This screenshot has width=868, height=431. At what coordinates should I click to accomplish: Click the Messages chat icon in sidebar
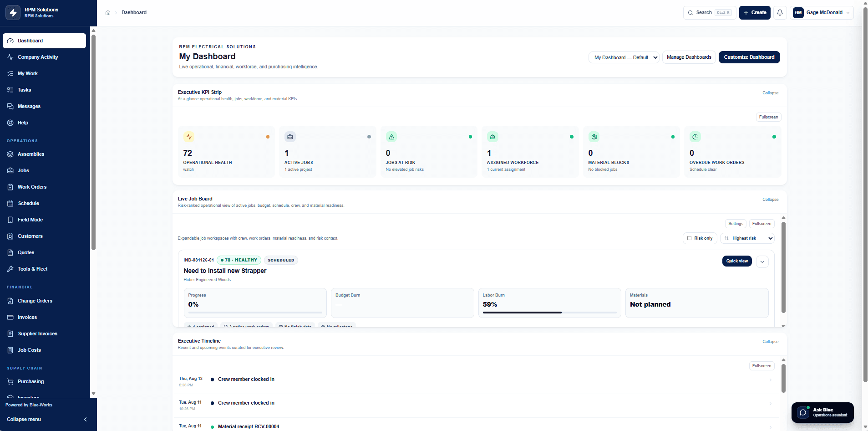[x=10, y=107]
